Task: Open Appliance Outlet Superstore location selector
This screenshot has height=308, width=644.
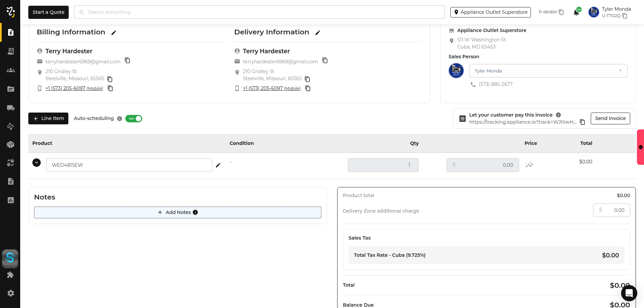Action: click(x=490, y=12)
